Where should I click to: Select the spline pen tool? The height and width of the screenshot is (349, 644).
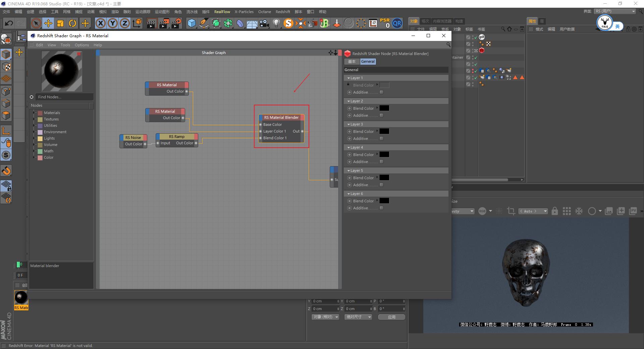204,23
